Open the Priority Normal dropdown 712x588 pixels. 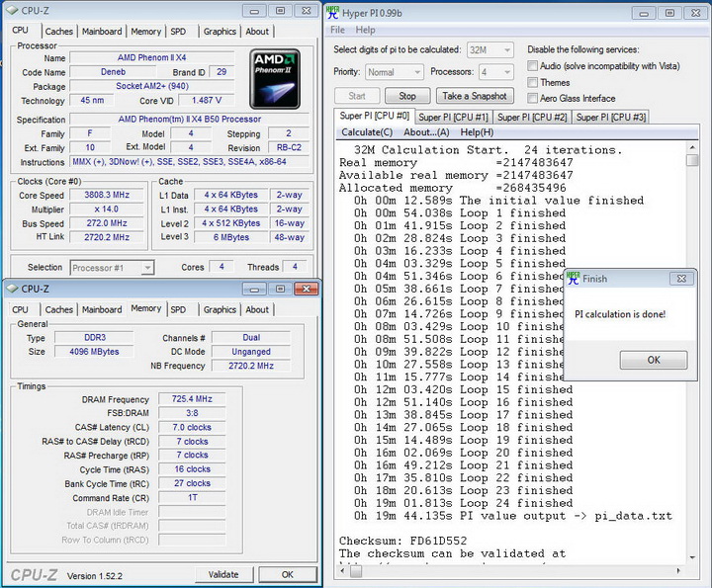[x=395, y=72]
